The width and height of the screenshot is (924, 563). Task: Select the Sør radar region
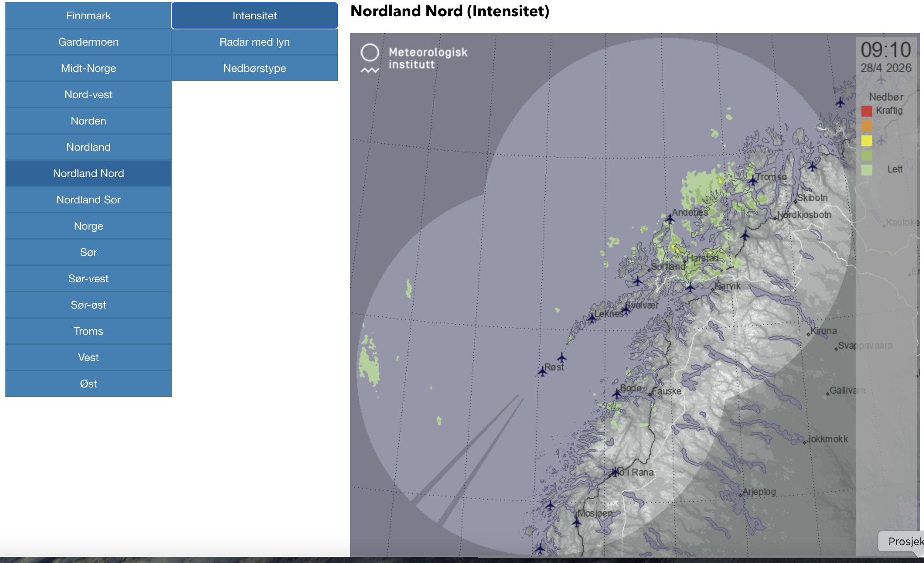click(x=89, y=252)
